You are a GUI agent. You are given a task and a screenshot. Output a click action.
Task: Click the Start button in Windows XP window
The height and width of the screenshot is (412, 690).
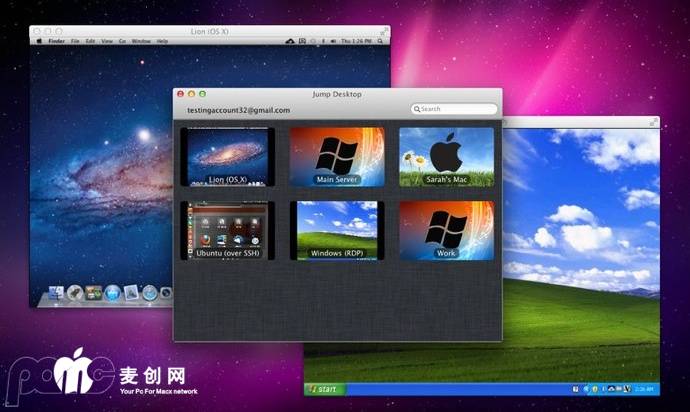[x=324, y=389]
